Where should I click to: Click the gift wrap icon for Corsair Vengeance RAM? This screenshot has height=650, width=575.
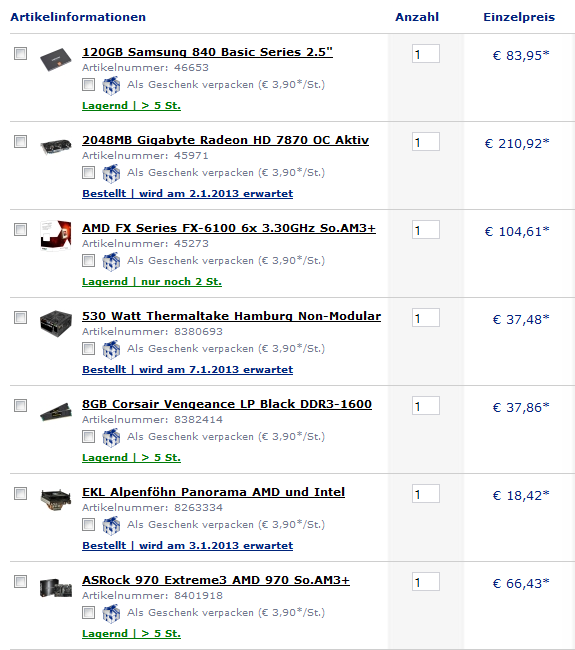click(111, 437)
